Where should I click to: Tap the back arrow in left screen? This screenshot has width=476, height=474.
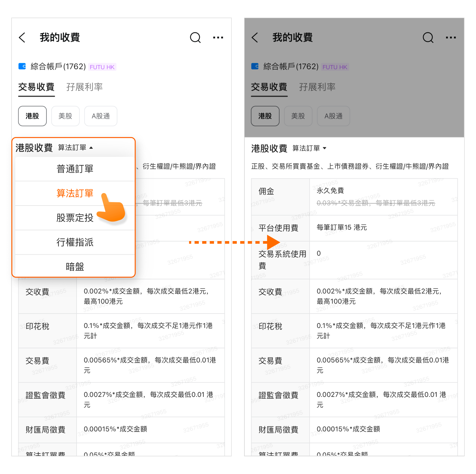(x=22, y=38)
